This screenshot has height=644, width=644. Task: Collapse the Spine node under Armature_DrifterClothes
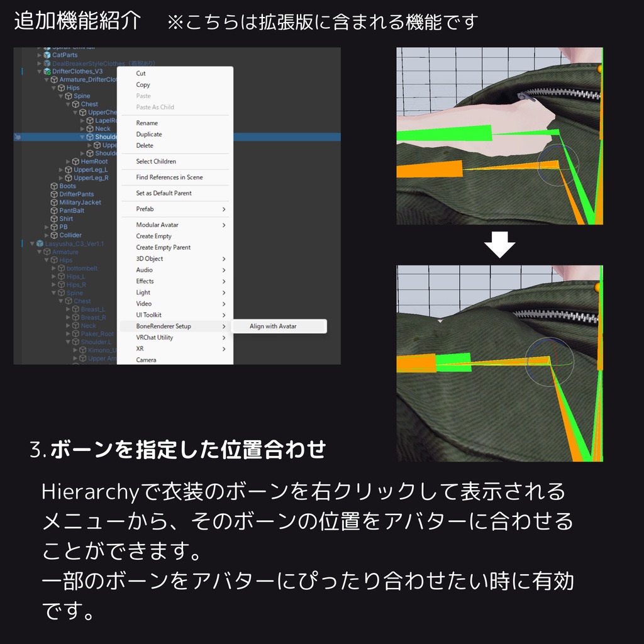61,96
